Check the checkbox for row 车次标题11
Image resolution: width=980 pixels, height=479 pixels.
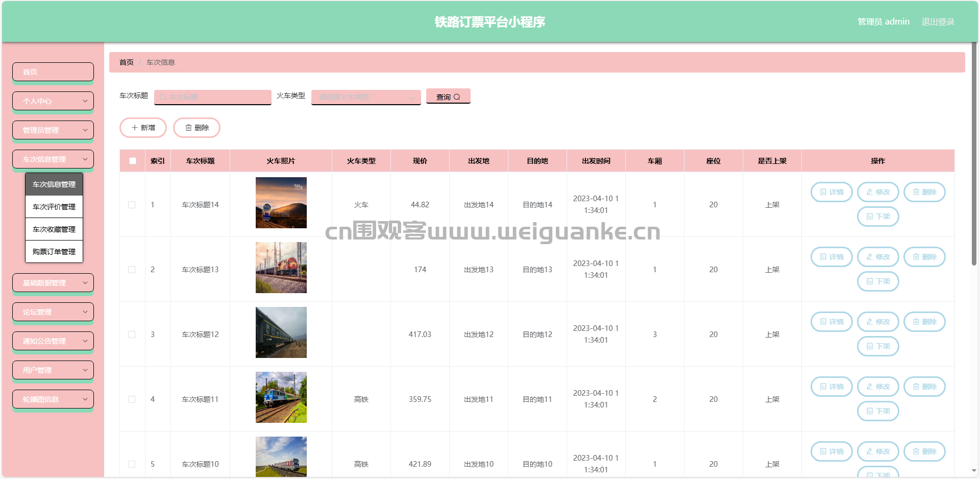(x=132, y=399)
